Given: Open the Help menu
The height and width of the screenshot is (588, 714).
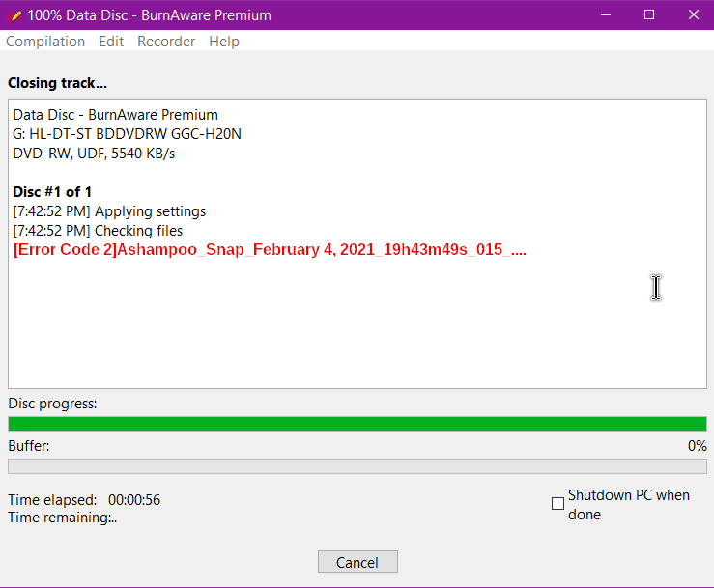Looking at the screenshot, I should (x=224, y=42).
